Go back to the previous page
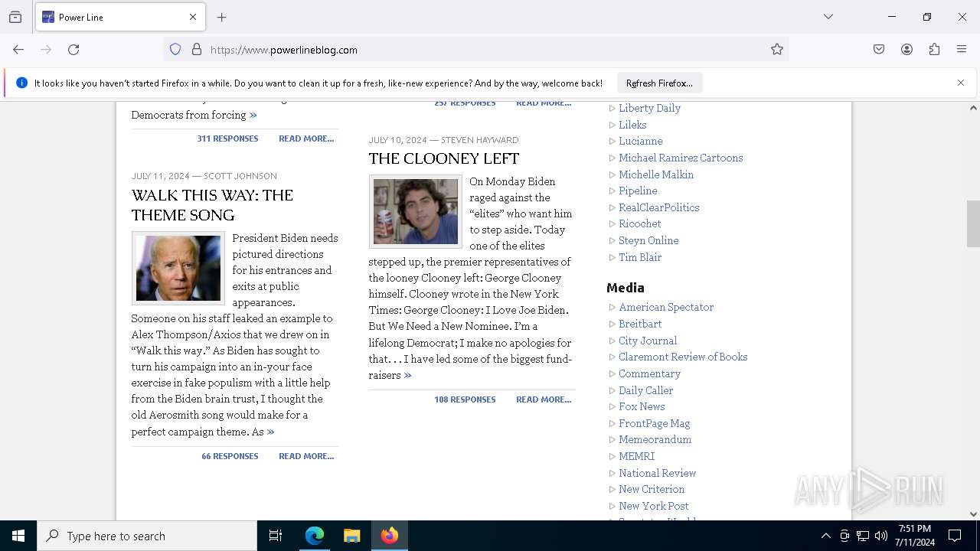This screenshot has height=551, width=980. coord(18,50)
